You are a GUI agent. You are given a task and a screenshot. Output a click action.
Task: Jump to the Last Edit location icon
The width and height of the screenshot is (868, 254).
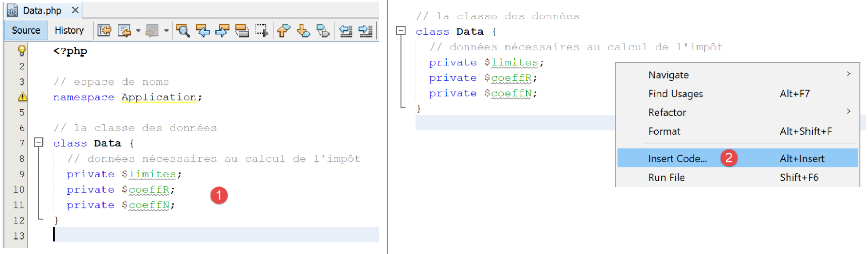104,30
